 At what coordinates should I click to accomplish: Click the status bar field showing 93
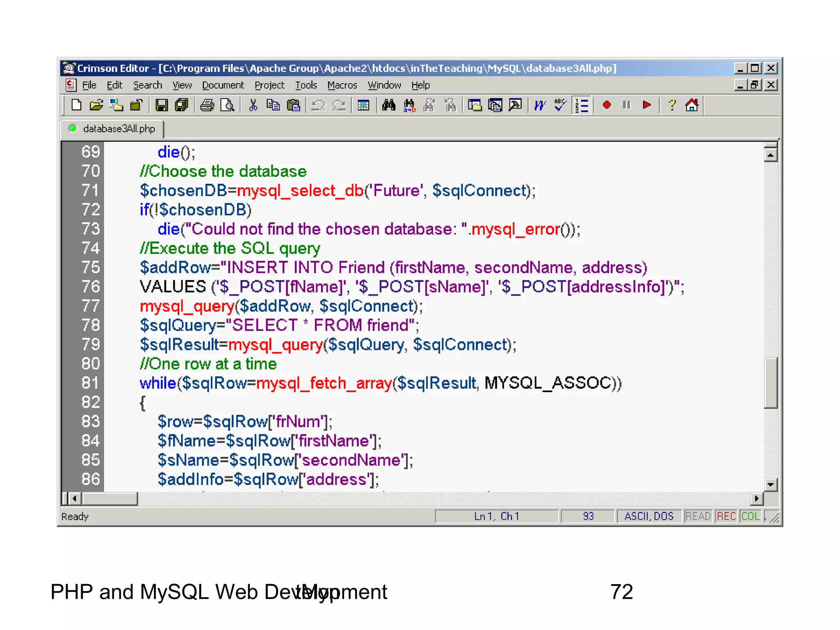click(588, 516)
